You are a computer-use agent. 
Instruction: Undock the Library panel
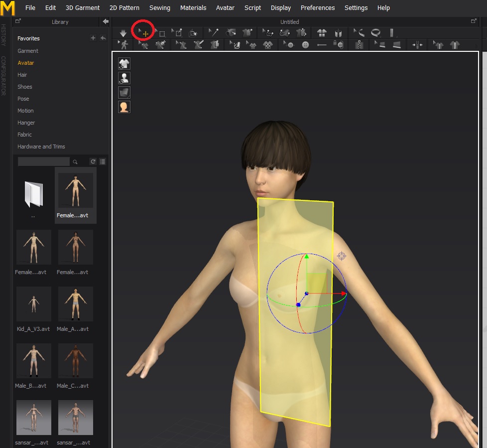tap(18, 21)
